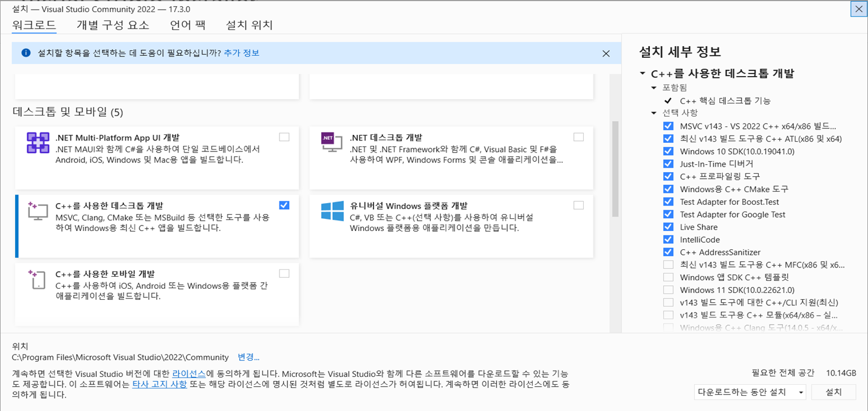
Task: Collapse the C++를 사용한 데스크톱 개발 details section
Action: 642,74
